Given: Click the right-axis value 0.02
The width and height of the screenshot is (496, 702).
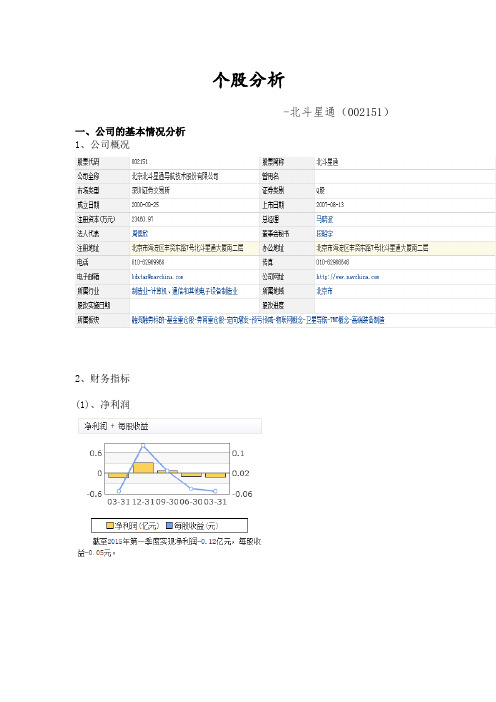Looking at the screenshot, I should coord(240,473).
